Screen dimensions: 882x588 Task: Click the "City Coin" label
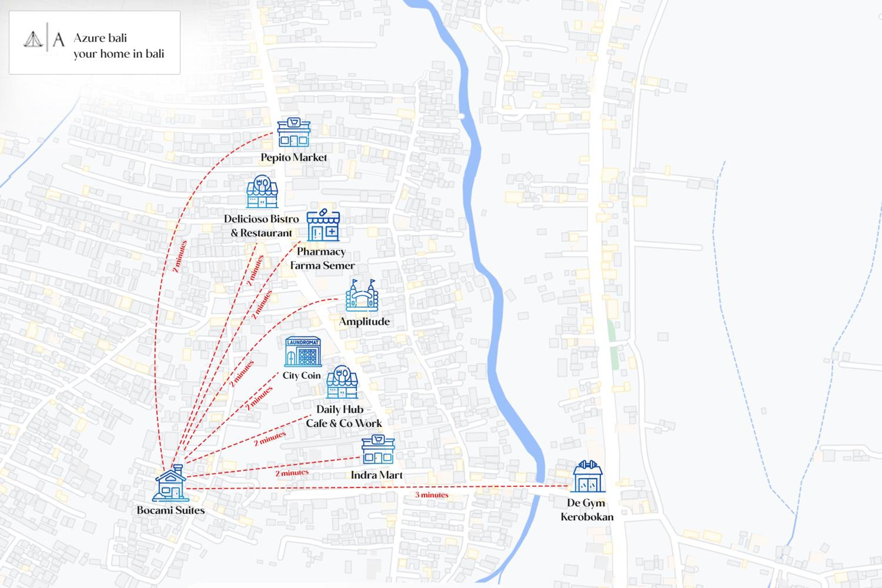302,375
